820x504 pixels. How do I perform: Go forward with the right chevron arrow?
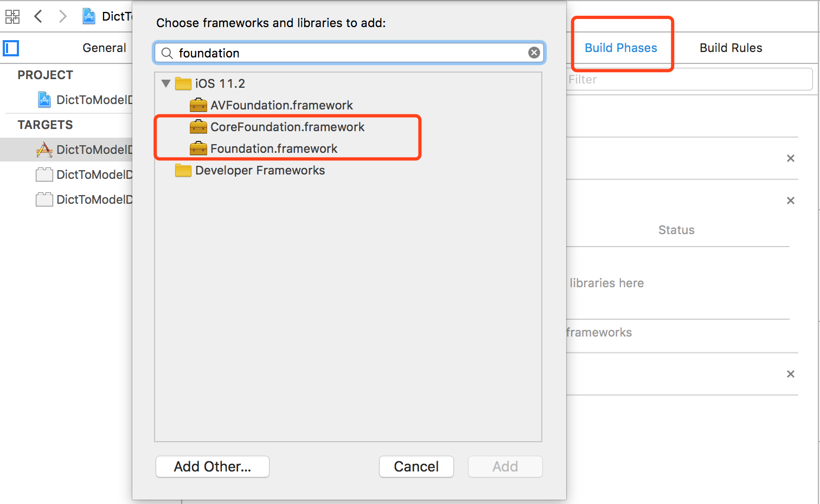(x=62, y=16)
